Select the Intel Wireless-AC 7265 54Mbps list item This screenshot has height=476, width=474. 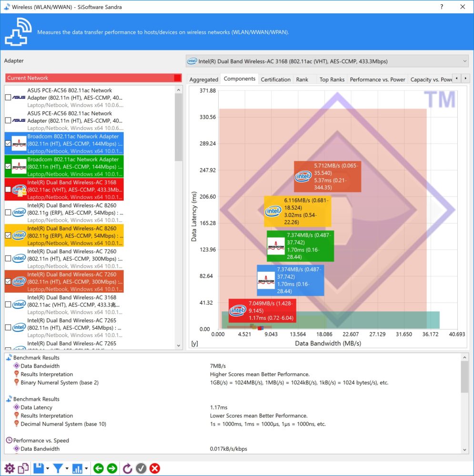(x=64, y=327)
